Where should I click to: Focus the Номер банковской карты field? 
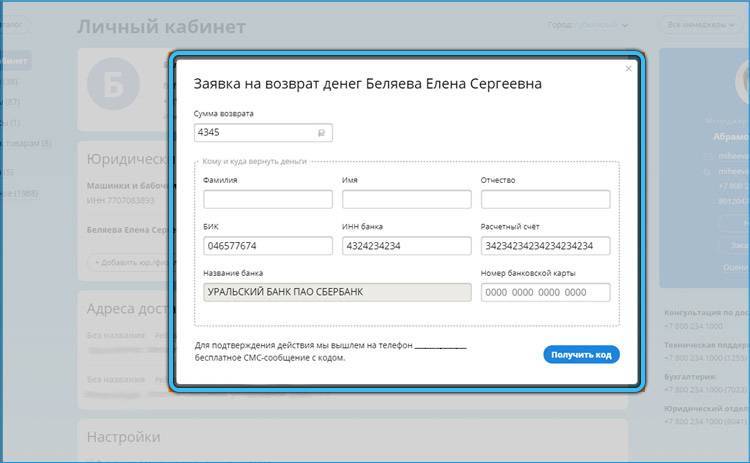[x=545, y=292]
